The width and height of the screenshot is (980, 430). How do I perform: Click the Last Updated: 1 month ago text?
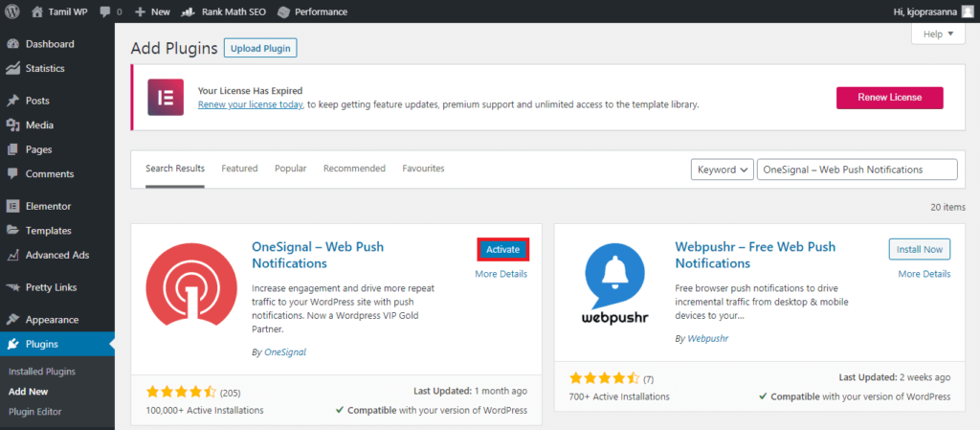471,392
